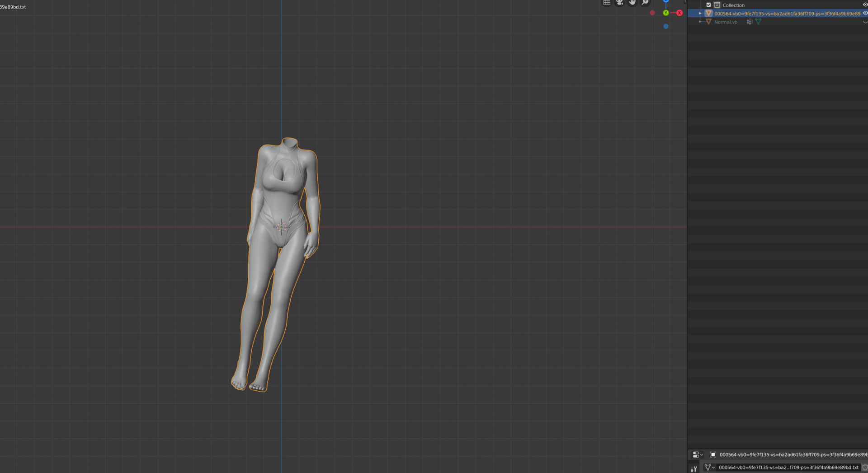Open the Tool properties wrench tab

[x=694, y=468]
